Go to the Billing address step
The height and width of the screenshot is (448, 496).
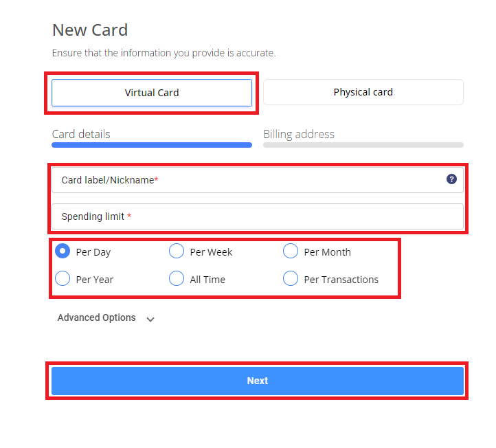[299, 134]
